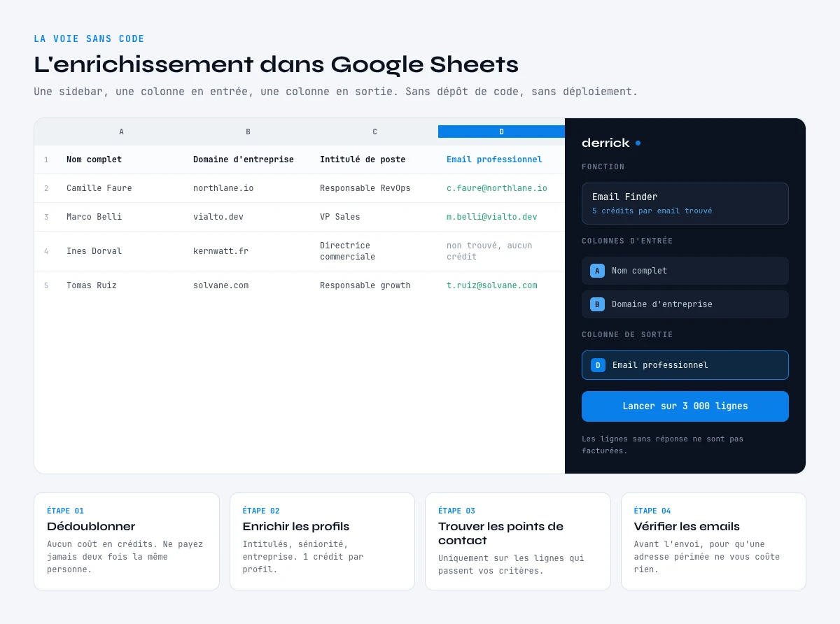Screen dimensions: 840x624
Task: Click the Nom complet header cell
Action: pos(121,159)
